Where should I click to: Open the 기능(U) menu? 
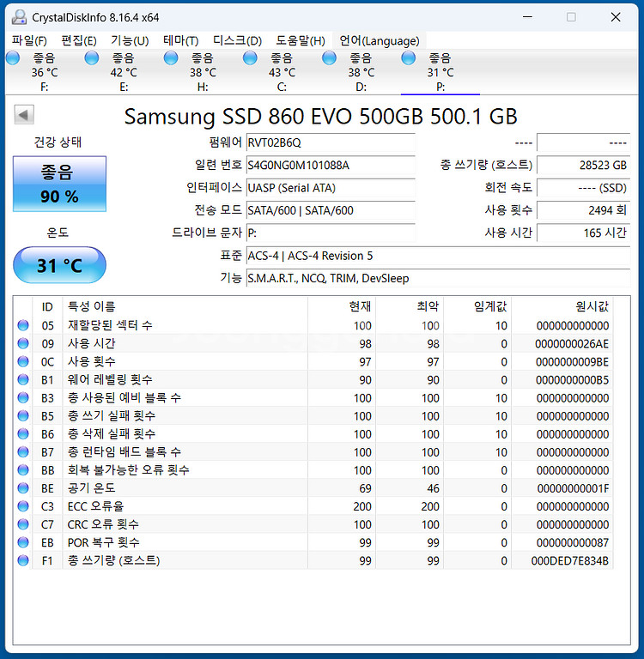(x=129, y=40)
